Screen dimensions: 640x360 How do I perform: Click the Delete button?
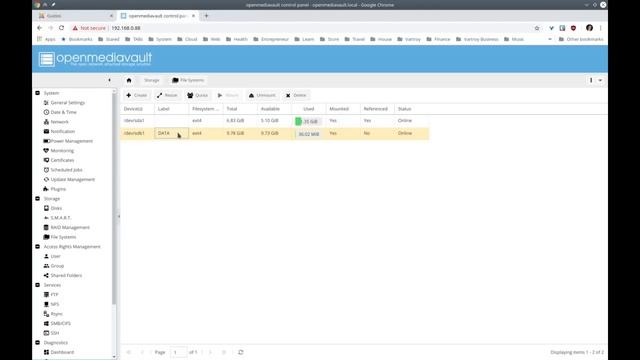point(296,96)
